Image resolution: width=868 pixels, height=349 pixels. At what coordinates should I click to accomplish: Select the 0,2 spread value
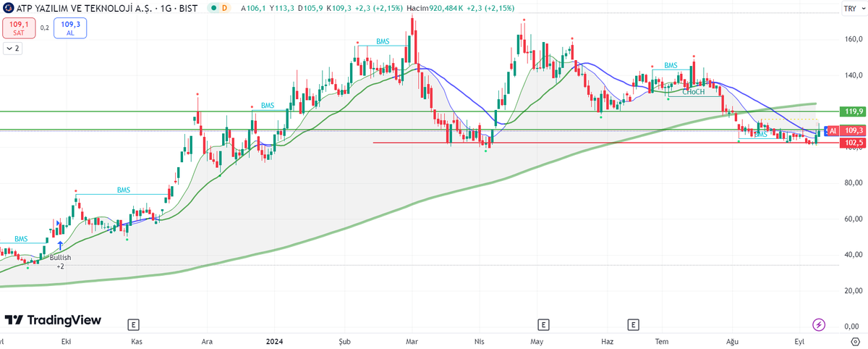pyautogui.click(x=44, y=28)
